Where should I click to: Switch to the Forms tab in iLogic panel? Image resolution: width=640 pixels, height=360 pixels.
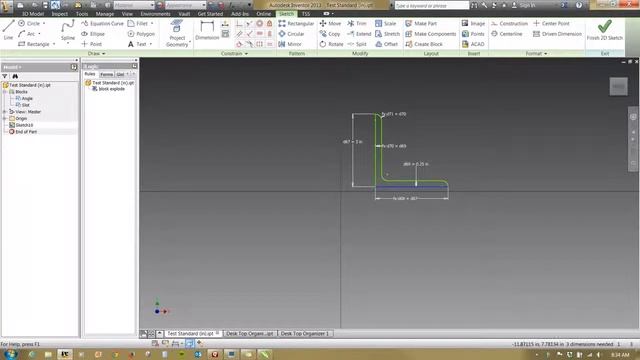[x=107, y=74]
